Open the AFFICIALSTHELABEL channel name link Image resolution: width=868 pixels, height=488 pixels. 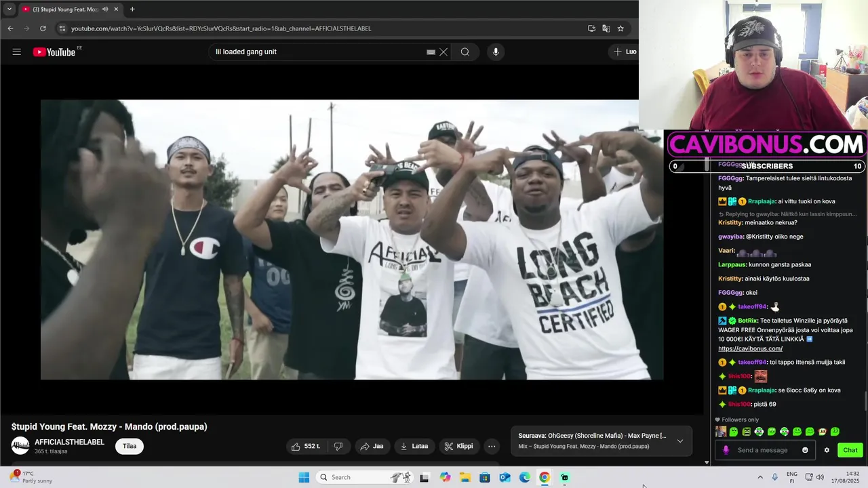pyautogui.click(x=69, y=442)
